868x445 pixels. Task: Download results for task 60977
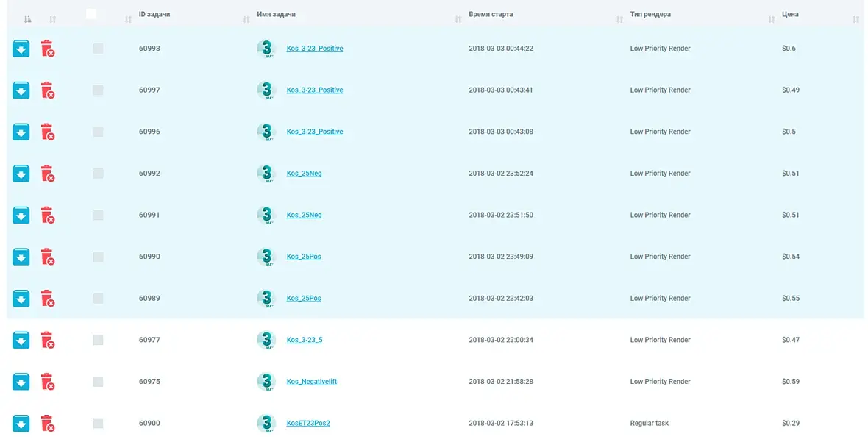21,340
